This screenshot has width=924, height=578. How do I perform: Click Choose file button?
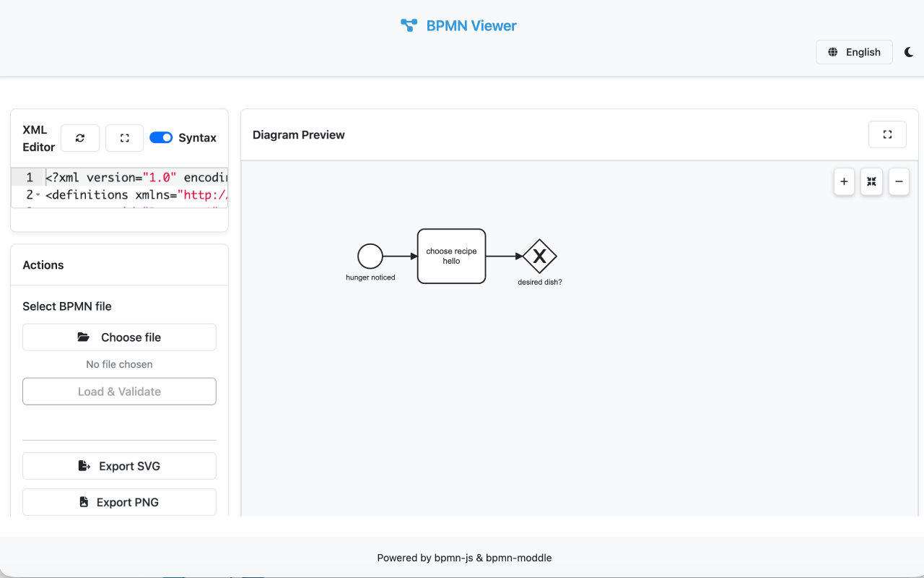tap(119, 337)
